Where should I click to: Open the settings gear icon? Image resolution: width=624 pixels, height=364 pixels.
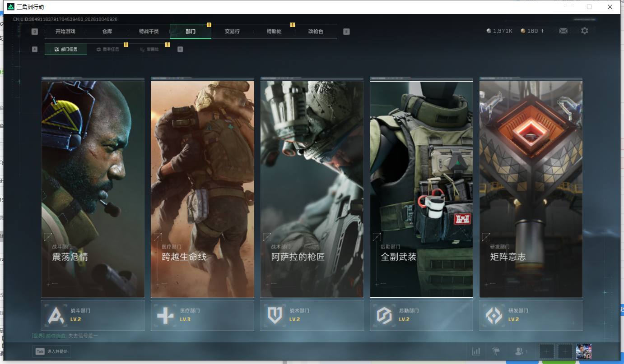point(585,31)
